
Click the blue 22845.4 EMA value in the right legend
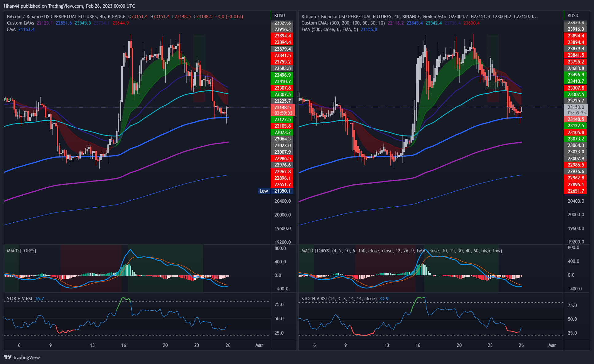click(x=415, y=23)
